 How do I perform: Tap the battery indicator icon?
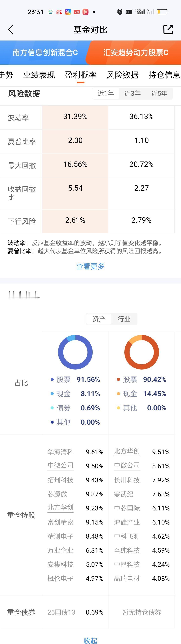click(162, 12)
